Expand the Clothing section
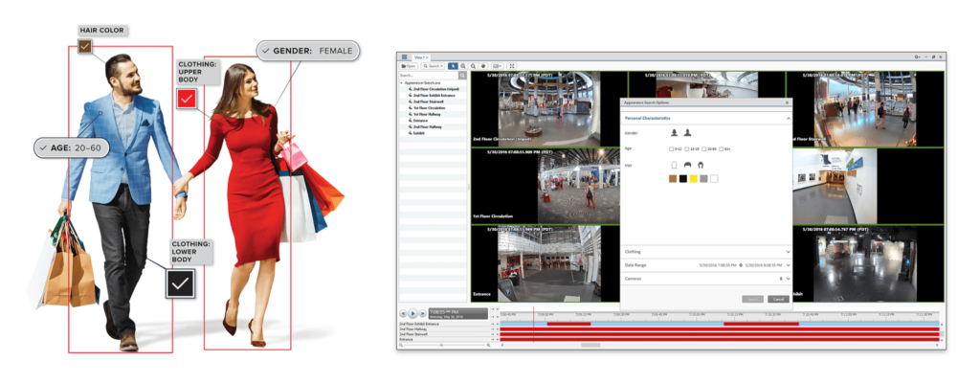 (x=788, y=252)
